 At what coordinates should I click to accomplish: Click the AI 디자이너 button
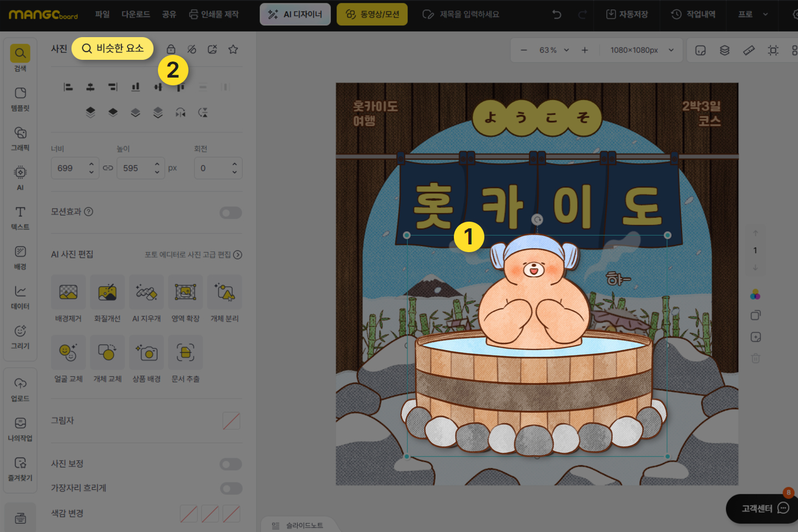[295, 14]
